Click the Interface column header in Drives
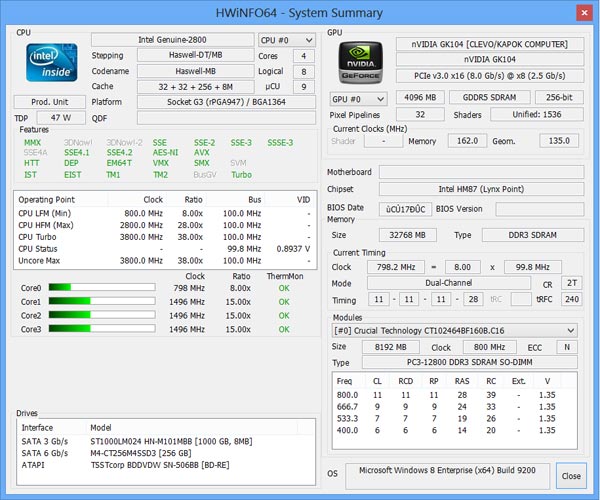600x500 pixels. 53,428
